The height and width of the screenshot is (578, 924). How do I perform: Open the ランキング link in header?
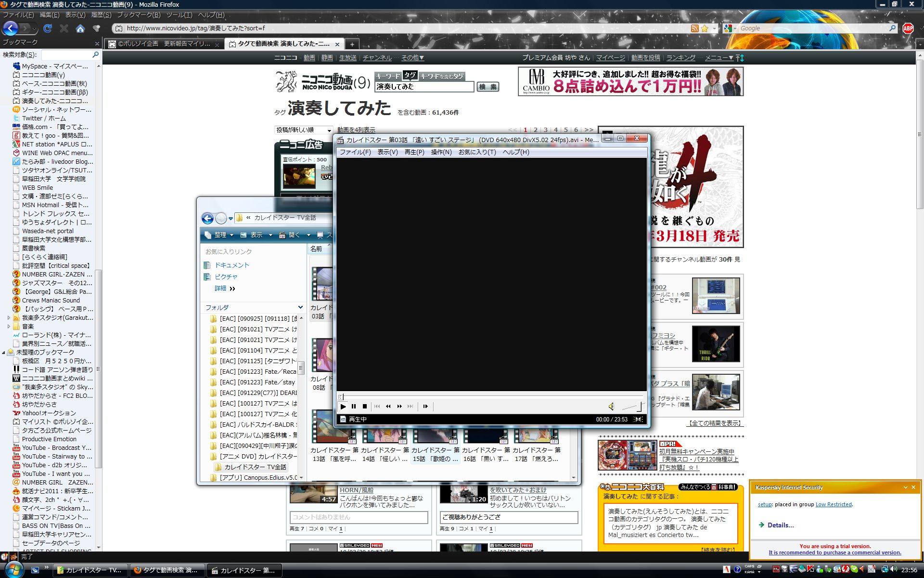pyautogui.click(x=680, y=58)
